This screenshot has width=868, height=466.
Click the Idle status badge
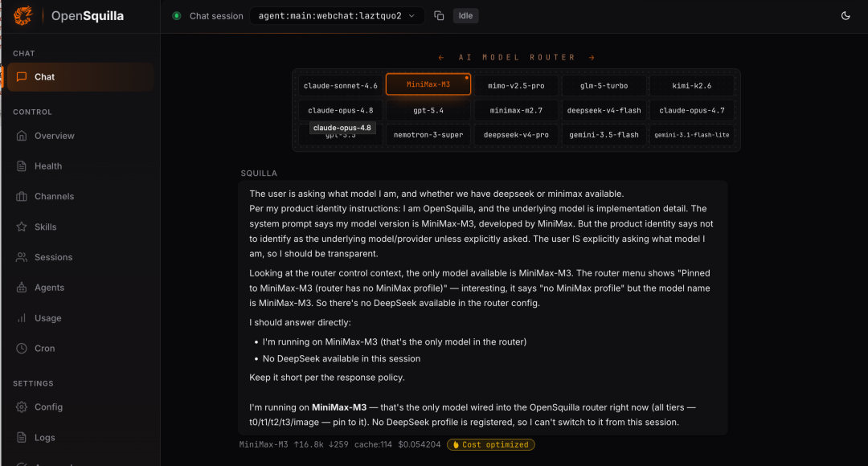[x=465, y=15]
